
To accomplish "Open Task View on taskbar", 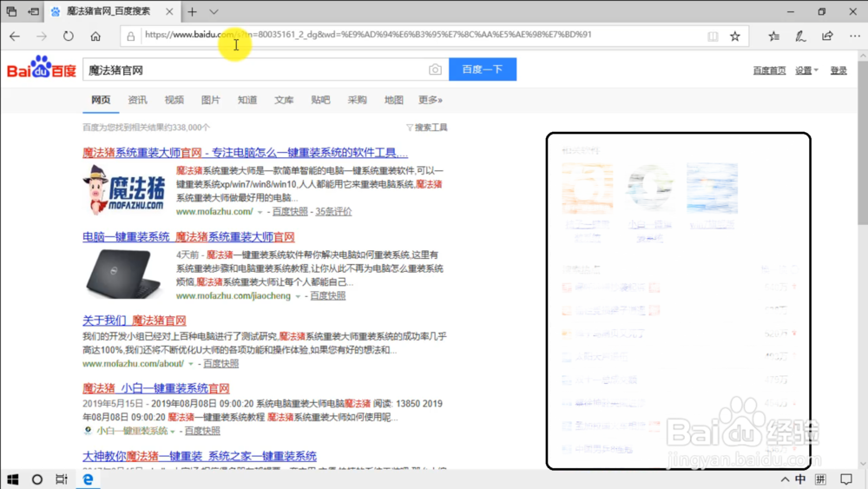I will click(x=62, y=479).
